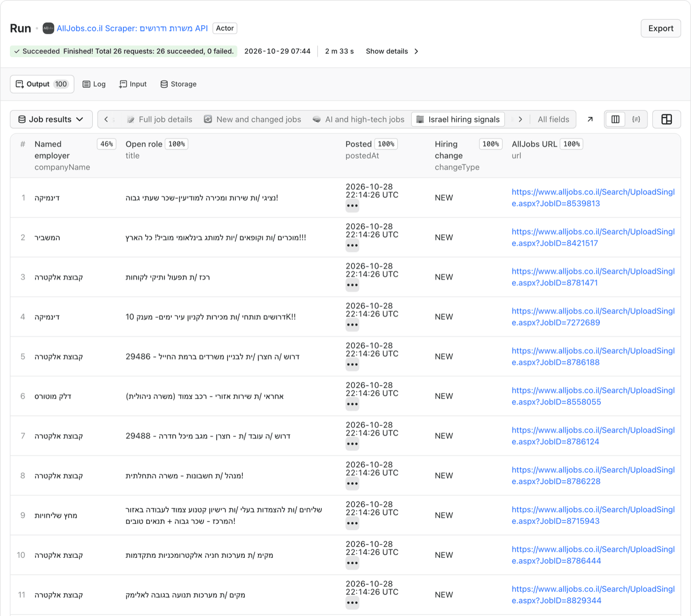Viewport: 691px width, 616px height.
Task: Open the AllJobs URL for JobID 8421517
Action: pos(593,237)
